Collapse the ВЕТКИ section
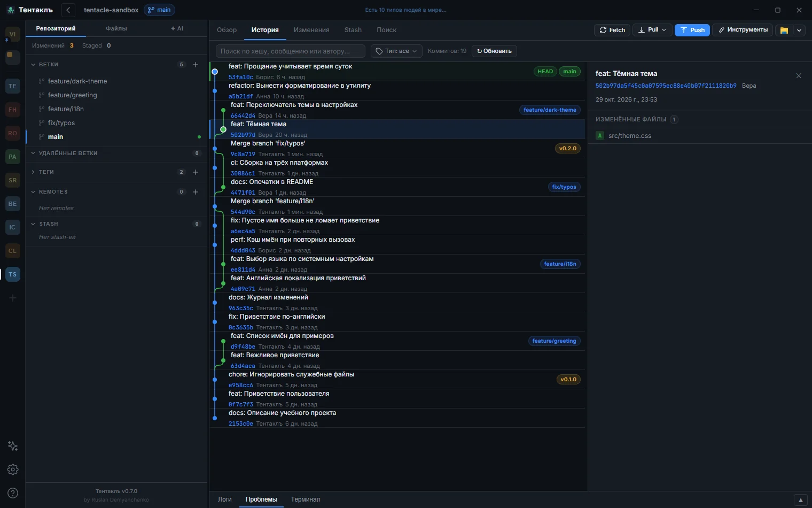The height and width of the screenshot is (508, 812). pos(33,65)
